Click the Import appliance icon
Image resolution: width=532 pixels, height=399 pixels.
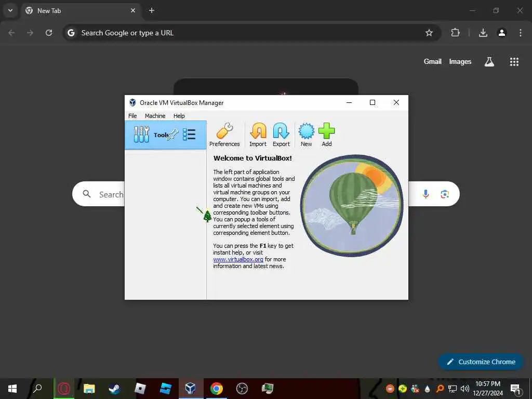tap(258, 135)
